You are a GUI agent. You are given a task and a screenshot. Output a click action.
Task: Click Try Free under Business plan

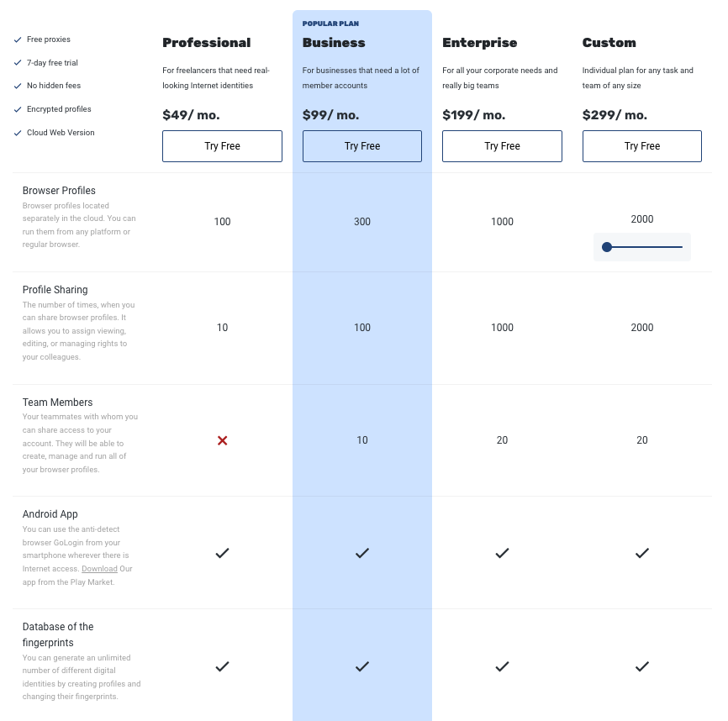click(x=362, y=146)
